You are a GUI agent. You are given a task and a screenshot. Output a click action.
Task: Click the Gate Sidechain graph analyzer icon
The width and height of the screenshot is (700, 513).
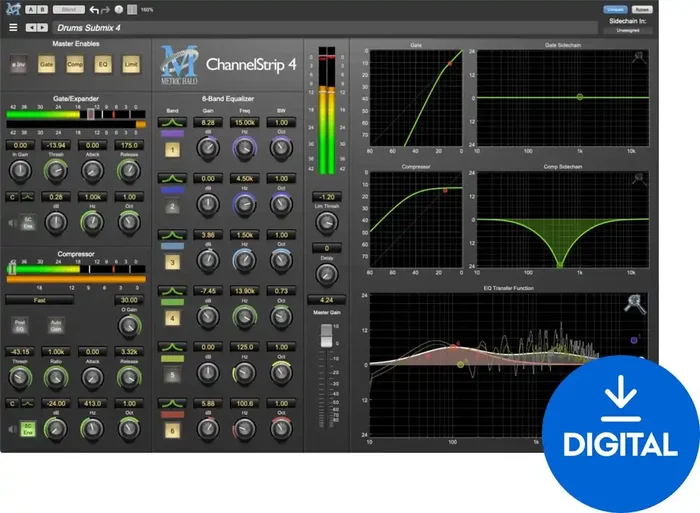(639, 58)
